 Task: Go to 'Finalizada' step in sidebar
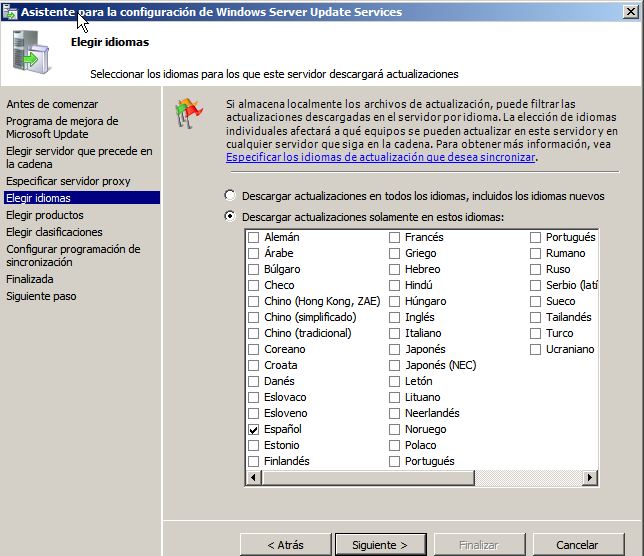30,279
